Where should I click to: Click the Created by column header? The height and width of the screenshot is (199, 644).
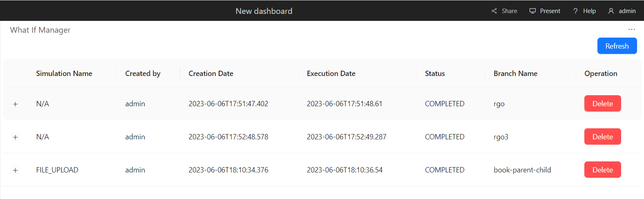coord(143,74)
